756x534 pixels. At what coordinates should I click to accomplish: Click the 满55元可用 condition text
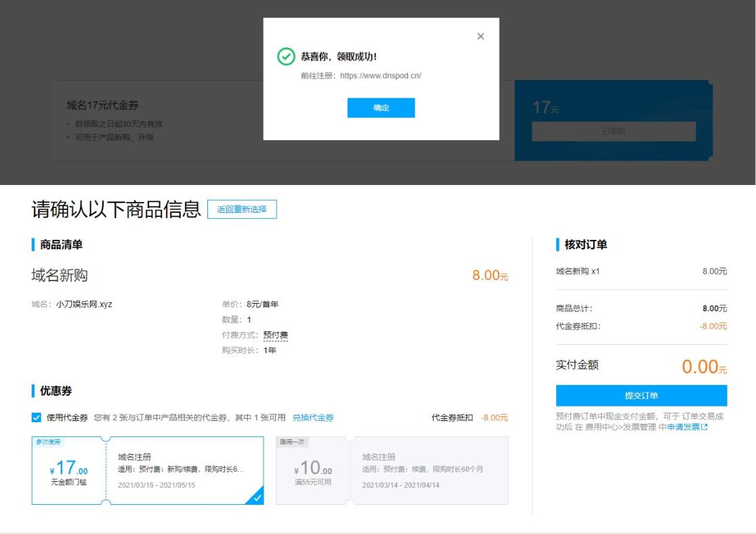pyautogui.click(x=313, y=482)
